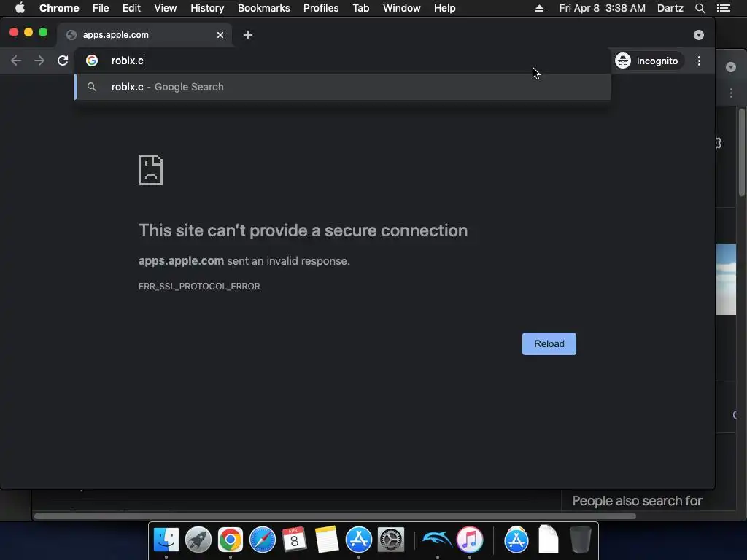
Task: Open the App Store icon beside Notes
Action: pyautogui.click(x=359, y=540)
